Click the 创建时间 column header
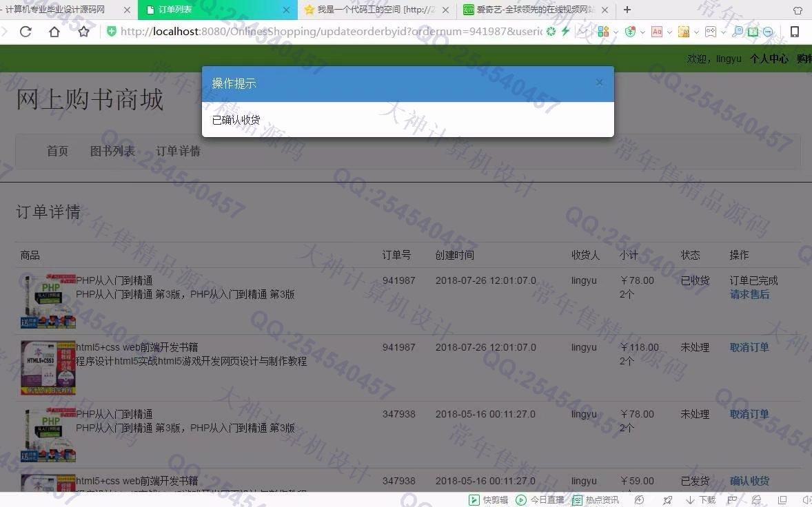 [455, 255]
